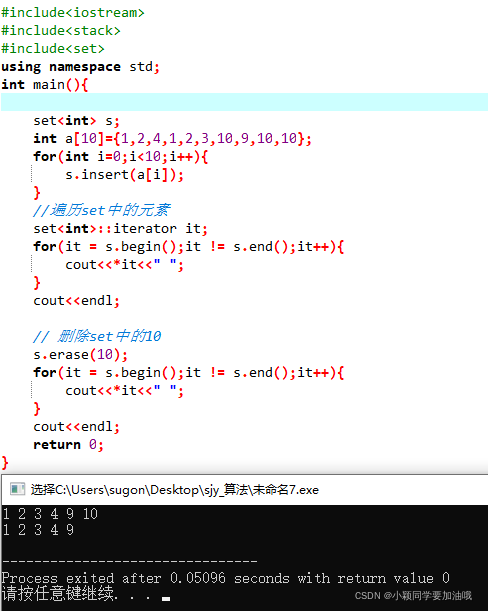Click the 's.erase(10);' statement
The image size is (488, 611).
[81, 354]
